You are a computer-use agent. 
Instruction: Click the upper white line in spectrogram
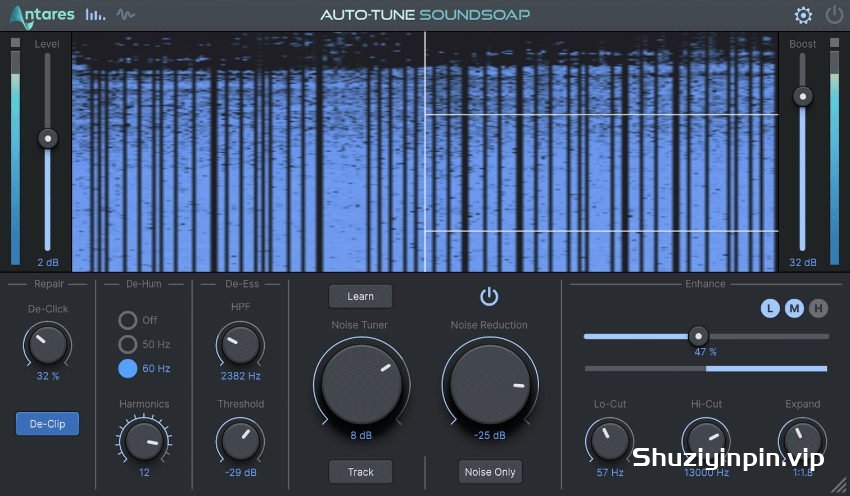point(602,114)
